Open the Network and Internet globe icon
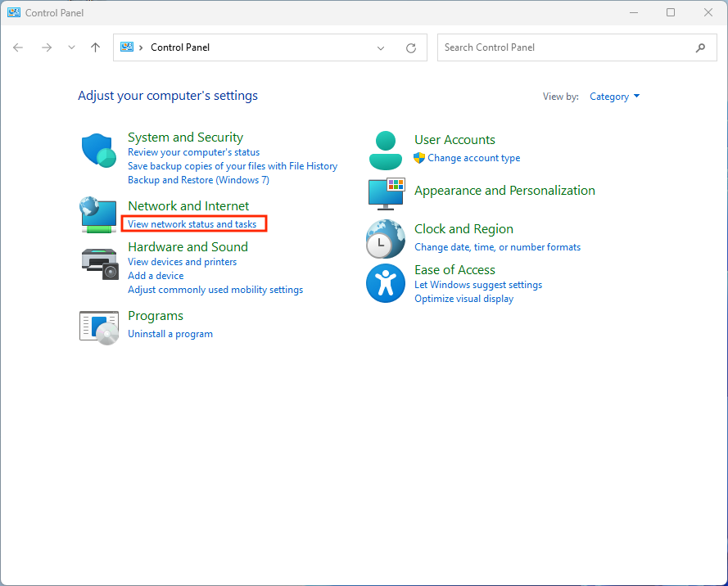The image size is (728, 586). [98, 214]
